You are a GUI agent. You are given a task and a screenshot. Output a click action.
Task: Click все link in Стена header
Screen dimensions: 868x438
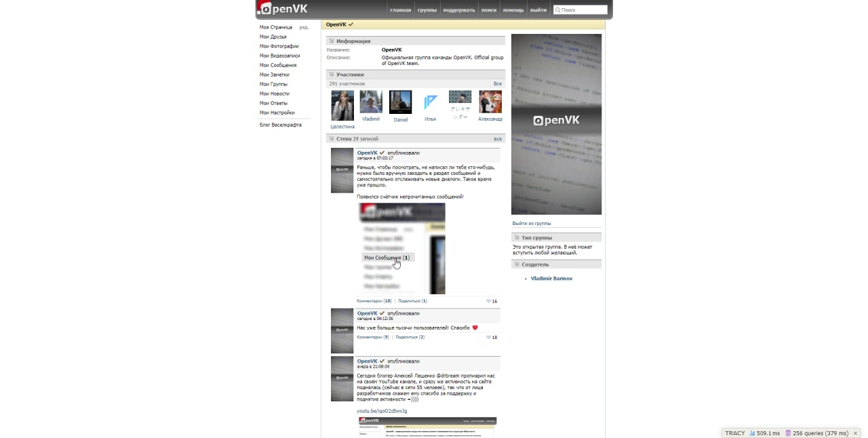coord(498,138)
